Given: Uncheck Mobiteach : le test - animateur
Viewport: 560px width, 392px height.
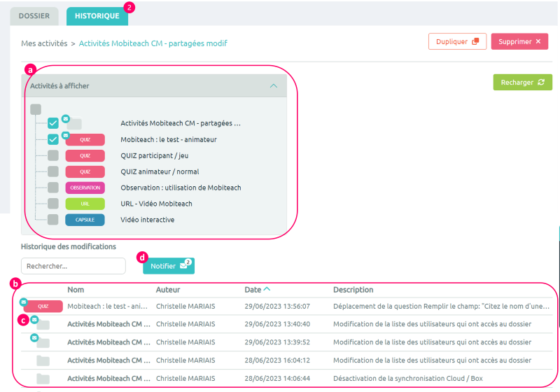Looking at the screenshot, I should coord(53,139).
